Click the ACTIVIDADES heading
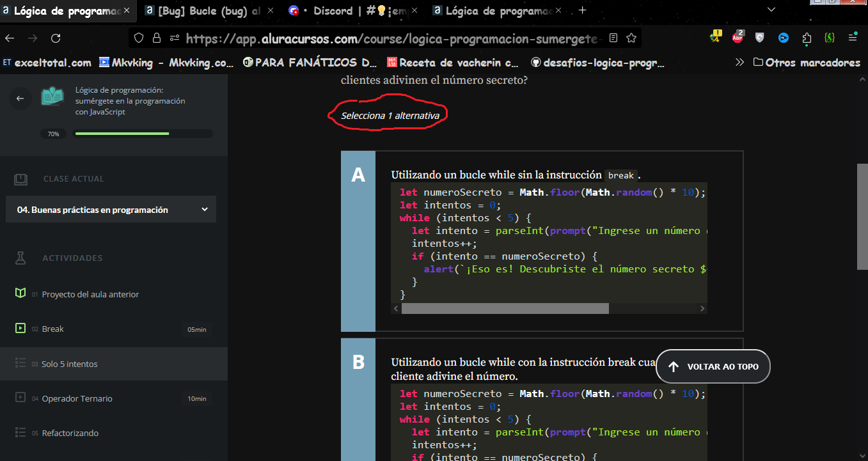The image size is (868, 461). click(x=72, y=258)
